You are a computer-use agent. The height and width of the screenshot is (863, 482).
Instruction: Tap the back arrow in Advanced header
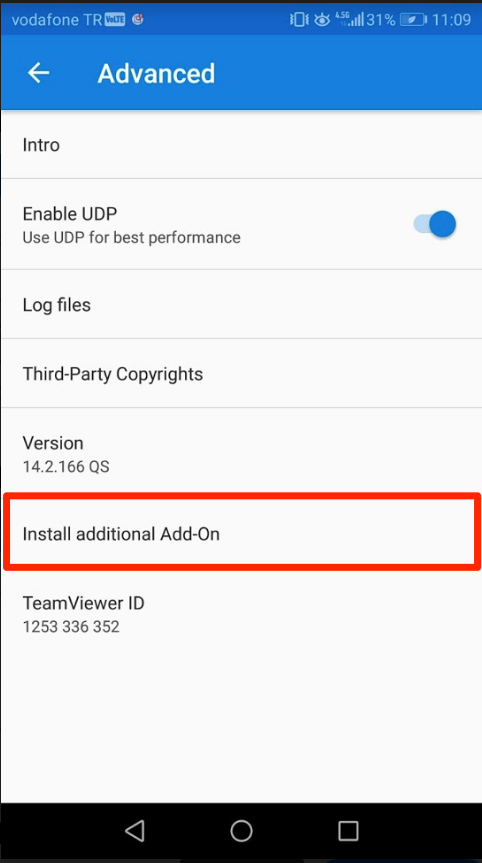tap(39, 73)
